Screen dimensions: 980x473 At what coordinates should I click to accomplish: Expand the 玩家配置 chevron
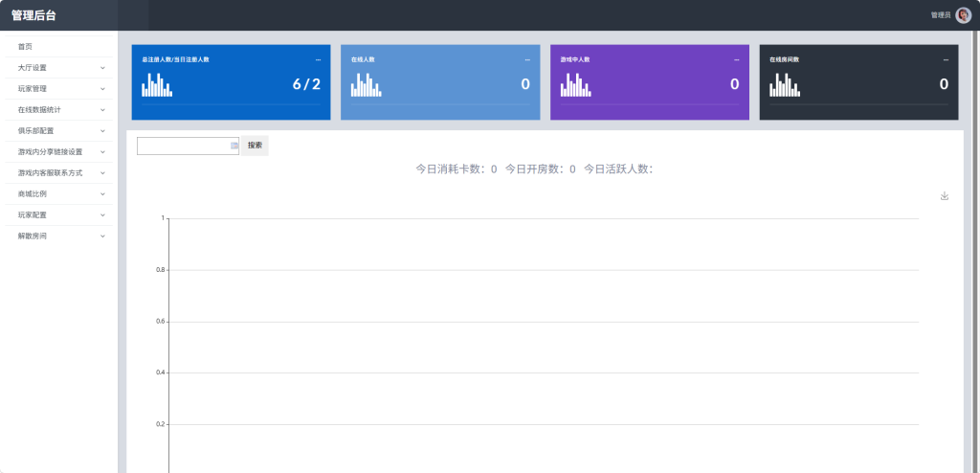point(103,215)
